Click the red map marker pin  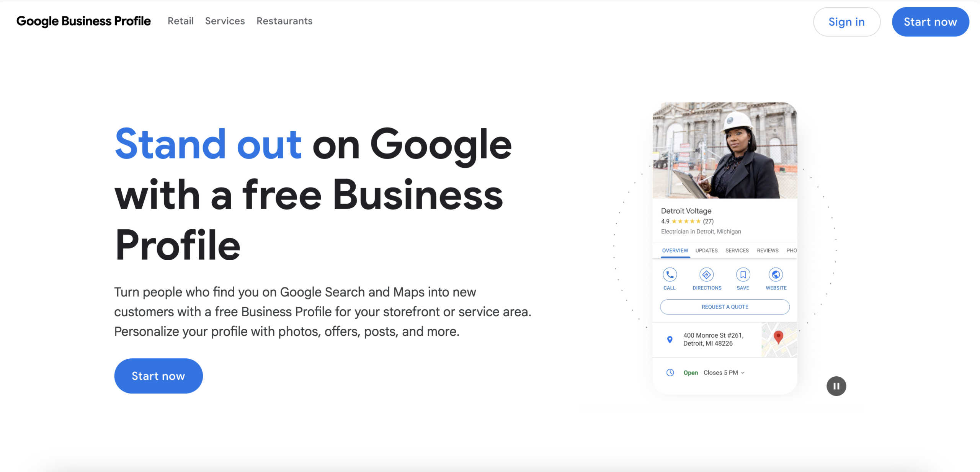(778, 337)
